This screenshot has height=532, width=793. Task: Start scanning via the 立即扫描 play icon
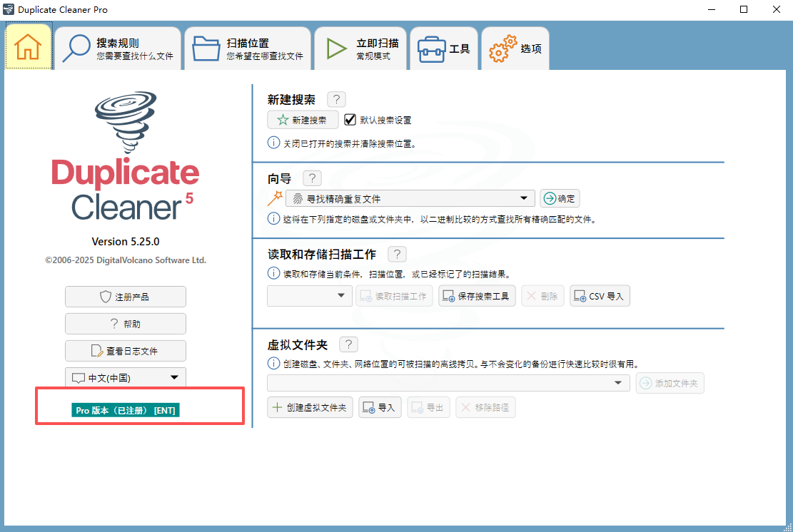tap(335, 48)
